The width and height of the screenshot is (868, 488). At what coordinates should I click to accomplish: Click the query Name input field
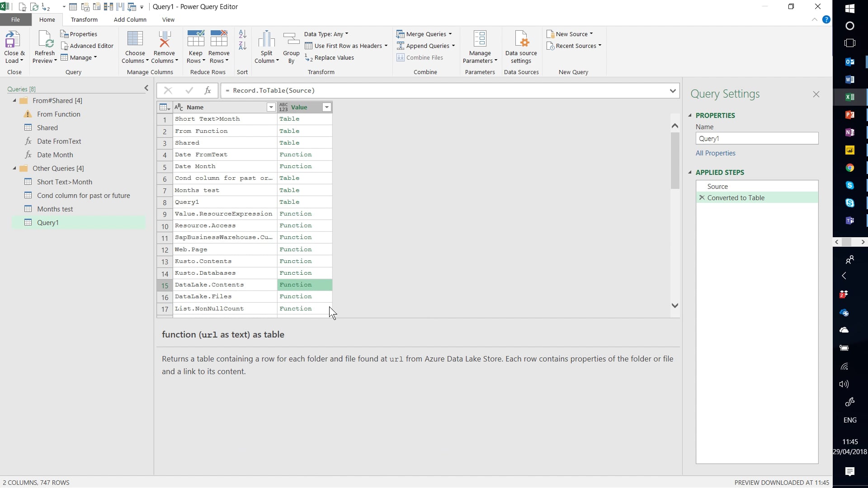(x=757, y=138)
